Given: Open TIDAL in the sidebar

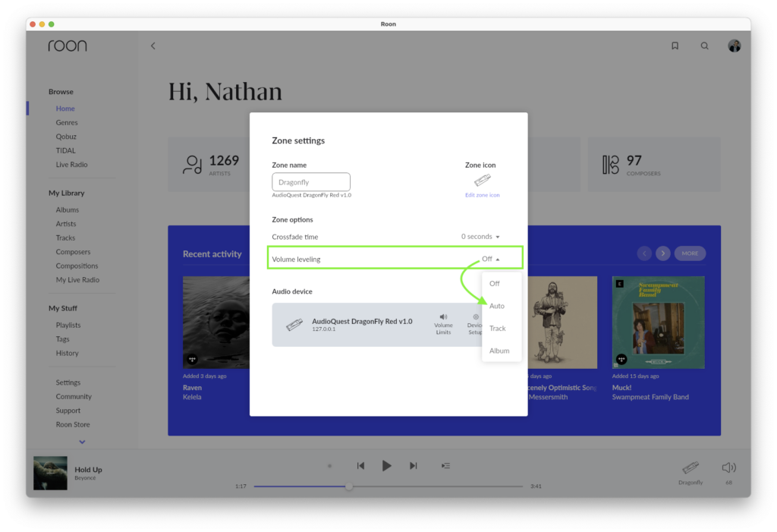Looking at the screenshot, I should (x=66, y=151).
